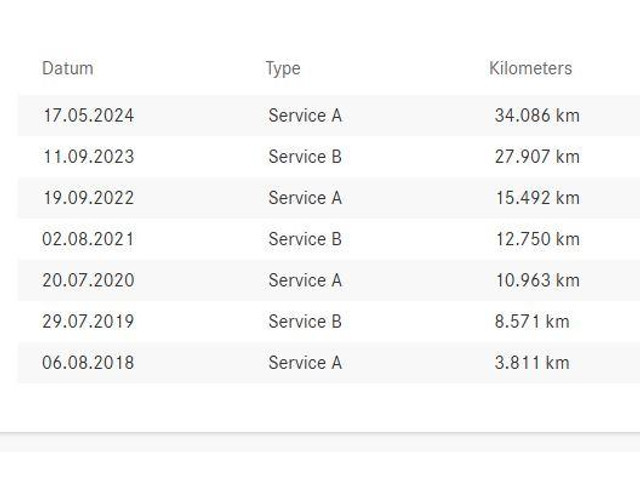Choose Service A in the 17.05.2024 row
Viewport: 640px width, 480px height.
305,116
